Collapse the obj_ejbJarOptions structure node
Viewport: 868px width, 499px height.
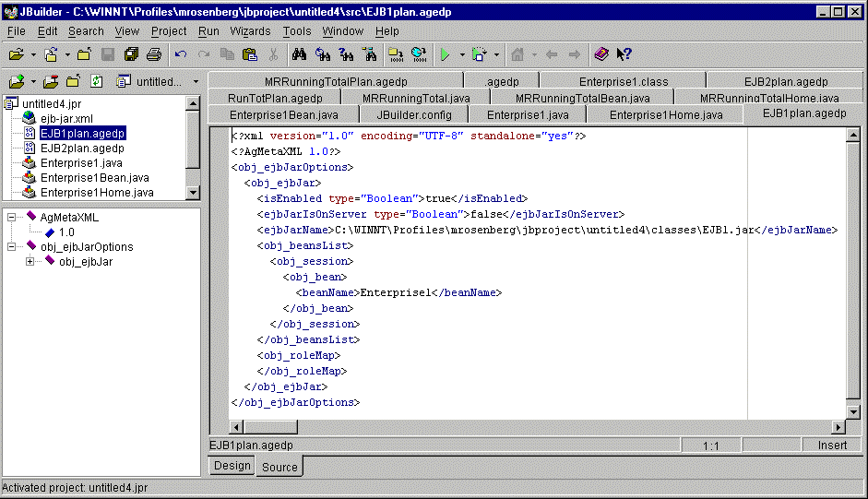11,246
